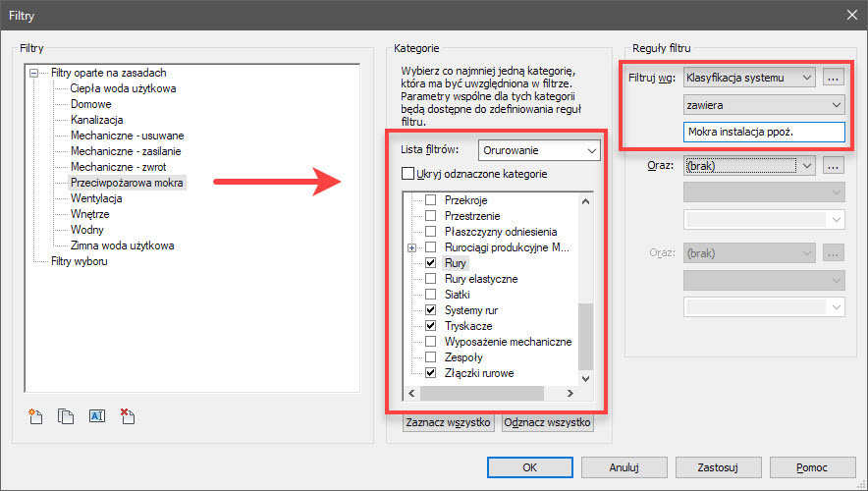Viewport: 868px width, 491px height.
Task: Click the Delete filter icon
Action: click(126, 415)
